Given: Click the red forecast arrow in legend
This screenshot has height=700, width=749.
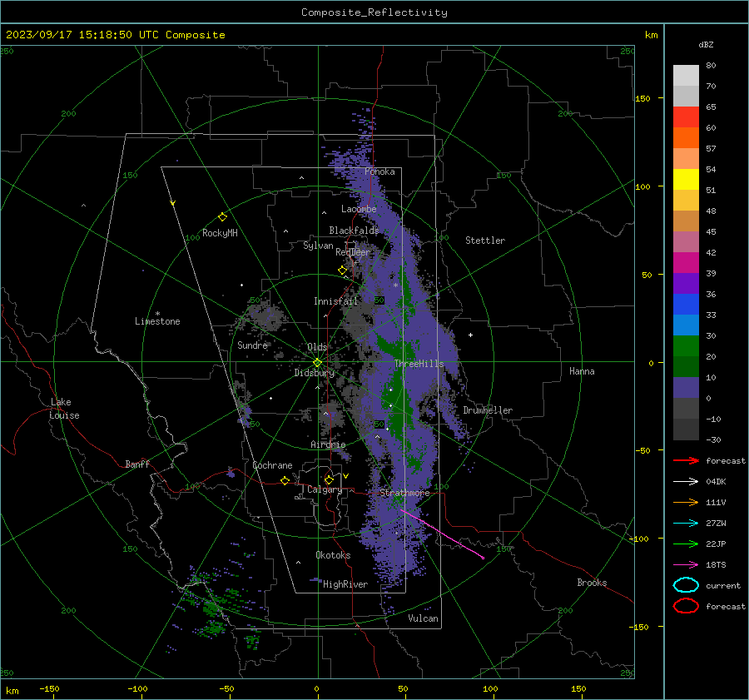Looking at the screenshot, I should 686,460.
